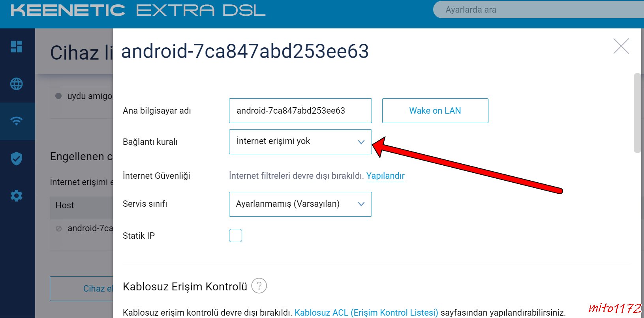This screenshot has height=318, width=644.
Task: Click the blocked icon next to android-7ca host
Action: tap(59, 228)
